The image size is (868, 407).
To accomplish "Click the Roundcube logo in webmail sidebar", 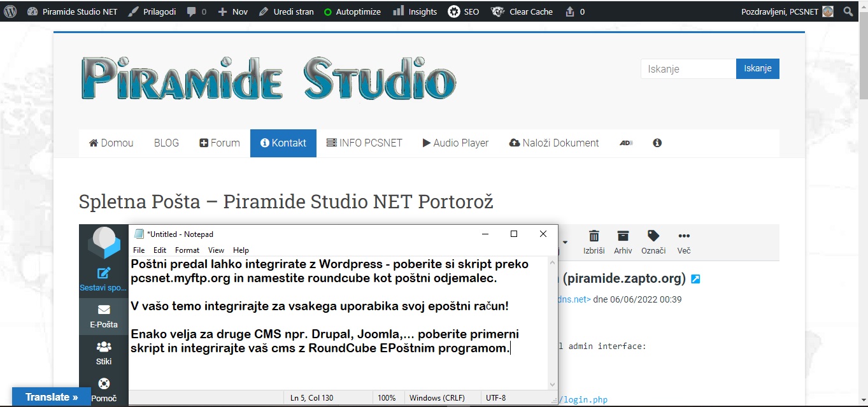I will pyautogui.click(x=104, y=241).
